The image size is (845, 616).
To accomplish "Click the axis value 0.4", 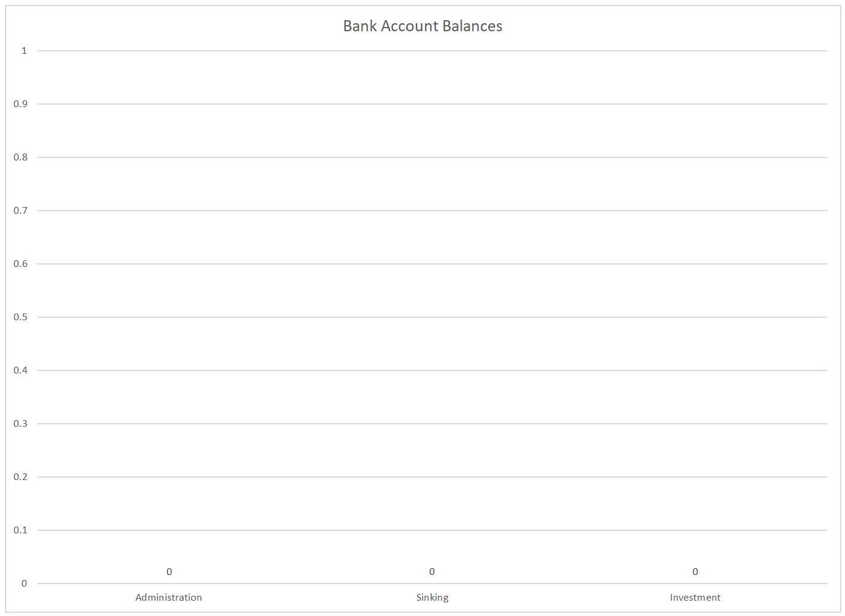I will [21, 370].
